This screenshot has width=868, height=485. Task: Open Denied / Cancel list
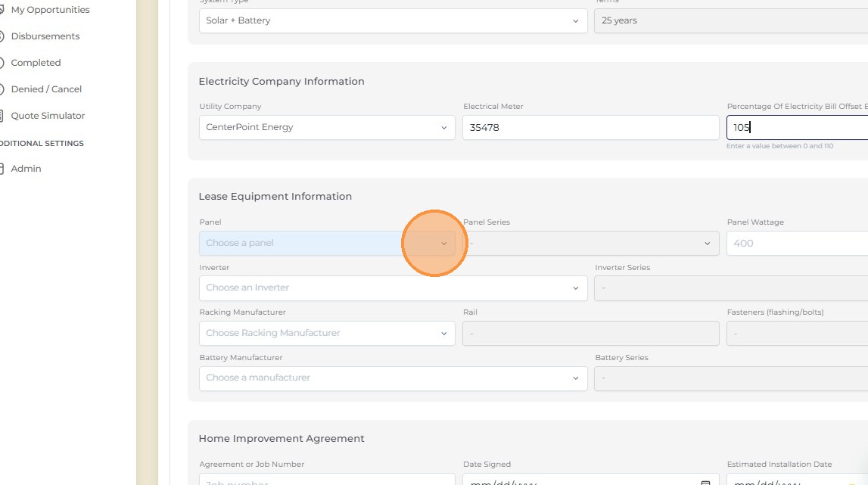click(46, 89)
